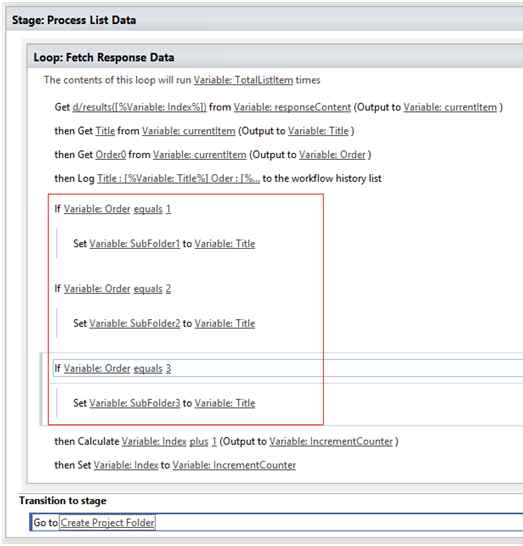This screenshot has height=546, width=523.
Task: Open Variable: currentItem in Get Title action
Action: pyautogui.click(x=189, y=131)
